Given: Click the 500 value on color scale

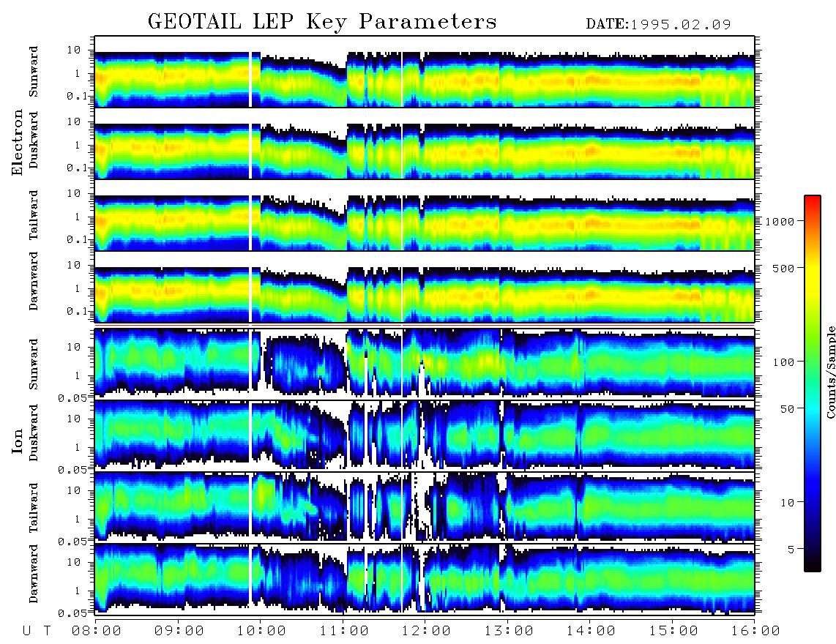Looking at the screenshot, I should 784,268.
